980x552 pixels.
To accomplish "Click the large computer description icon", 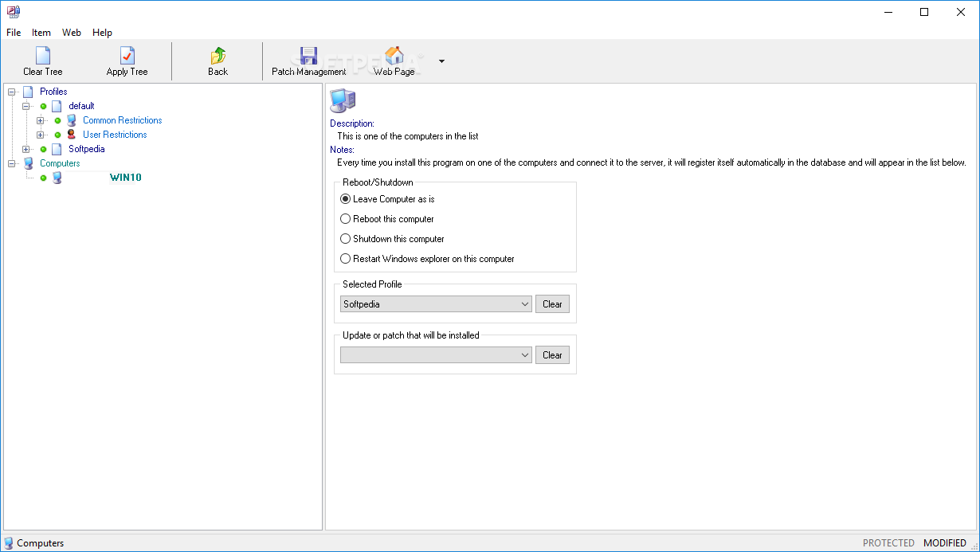I will [343, 101].
